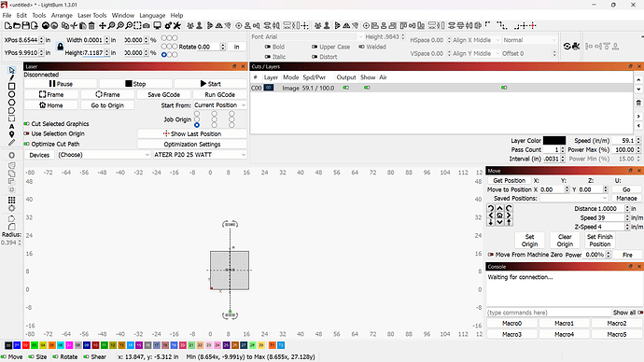Click the Save GCode button
The width and height of the screenshot is (644, 362).
click(163, 94)
